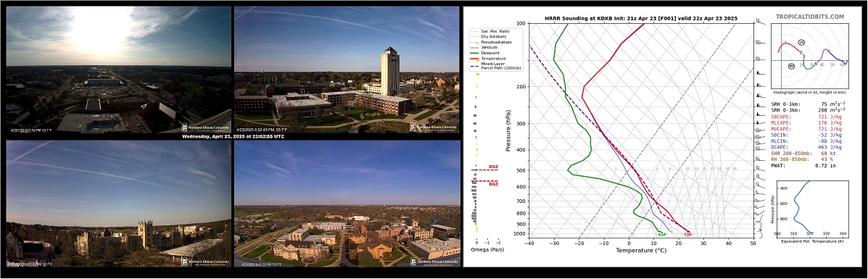Click the top-left webcam sun view
The width and height of the screenshot is (868, 279).
pyautogui.click(x=118, y=69)
